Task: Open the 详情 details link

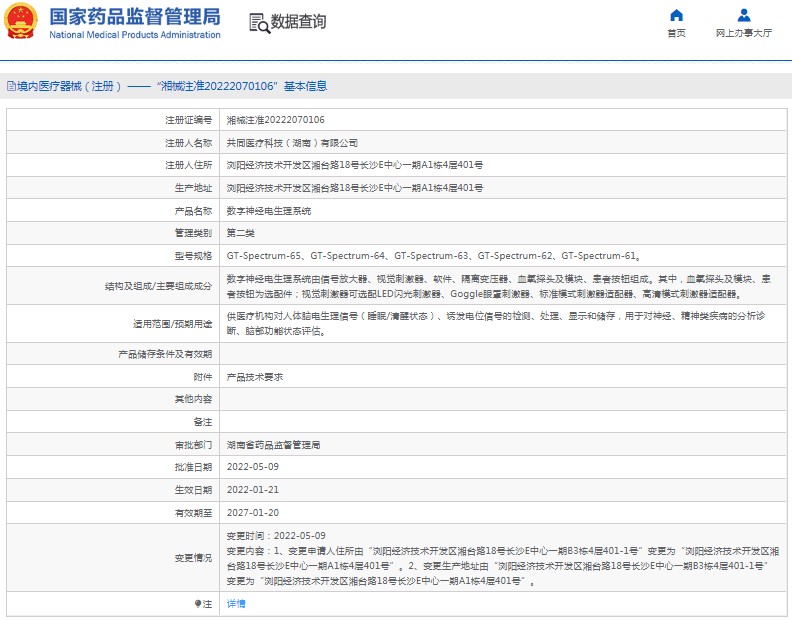Action: click(x=236, y=603)
